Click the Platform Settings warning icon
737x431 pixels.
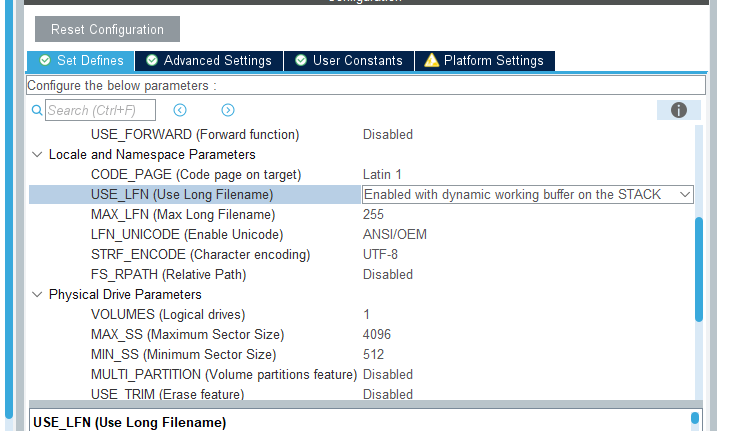(x=431, y=61)
